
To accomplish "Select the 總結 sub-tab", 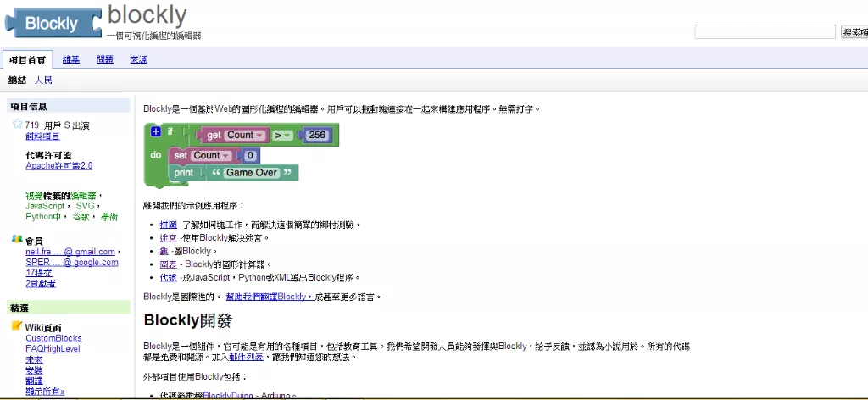I will tap(17, 81).
